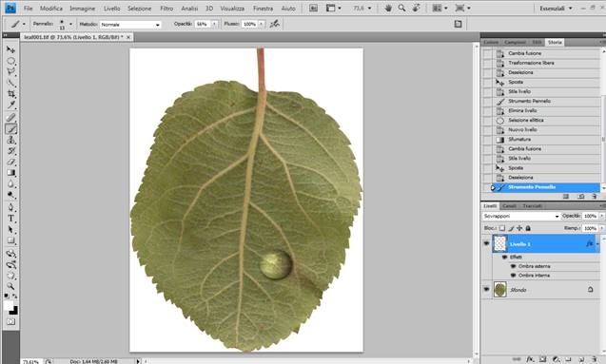The width and height of the screenshot is (606, 364).
Task: Switch to the Canali tab
Action: tap(509, 206)
